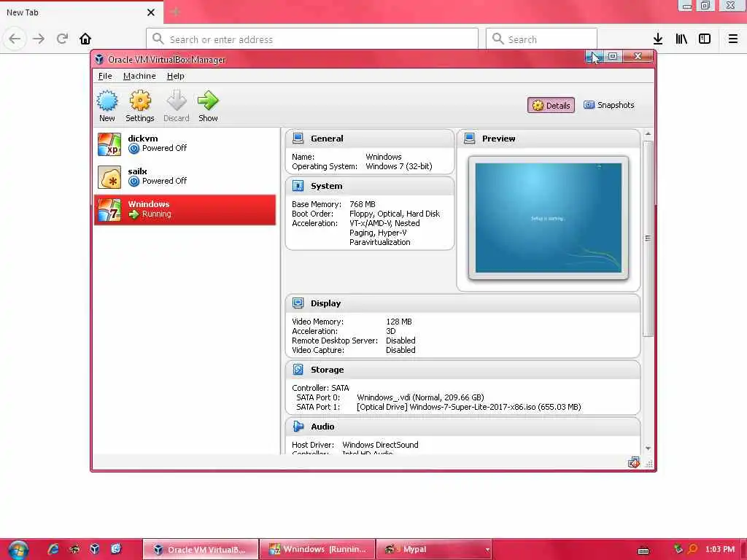This screenshot has width=747, height=560.
Task: Open the Help menu in VirtualBox
Action: pos(175,76)
